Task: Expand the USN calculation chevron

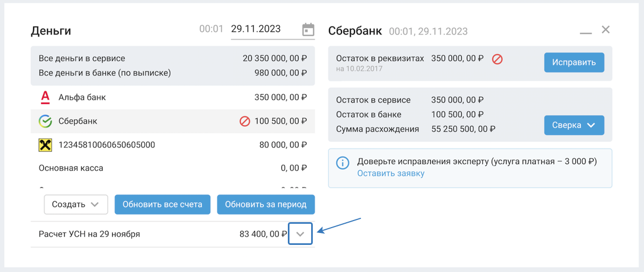Action: pos(301,234)
